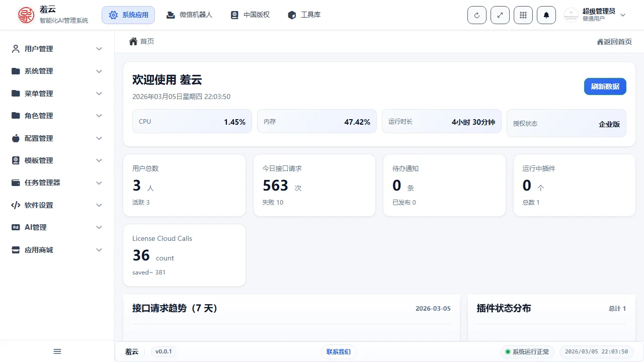Open the 联系我们 footer link

coord(338,351)
